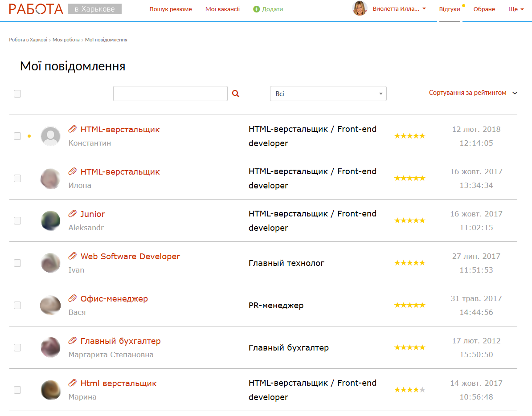The height and width of the screenshot is (416, 532).
Task: Click the green plus icon beside Додати
Action: (256, 9)
